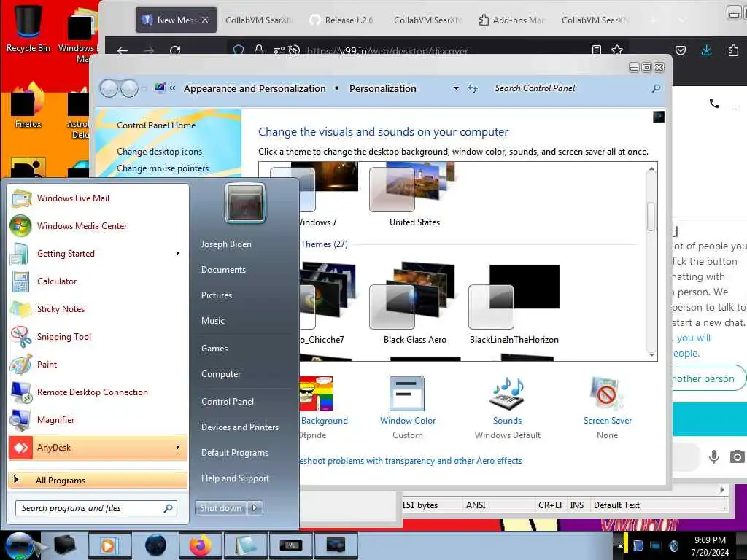747x560 pixels.
Task: Go back in Control Panel window
Action: click(109, 88)
